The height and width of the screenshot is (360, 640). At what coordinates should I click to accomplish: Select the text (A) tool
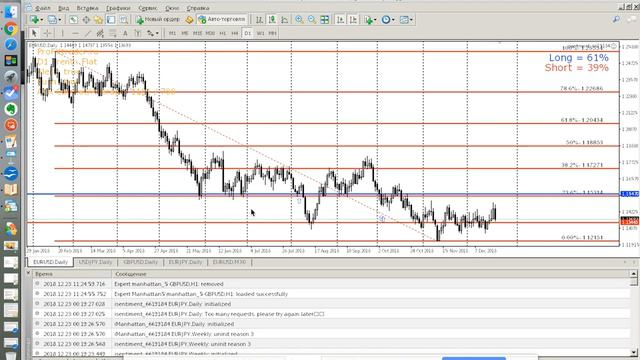point(125,33)
